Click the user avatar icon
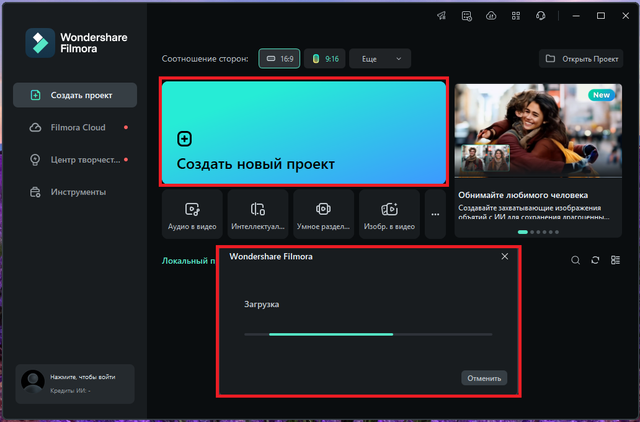640x422 pixels. (33, 382)
